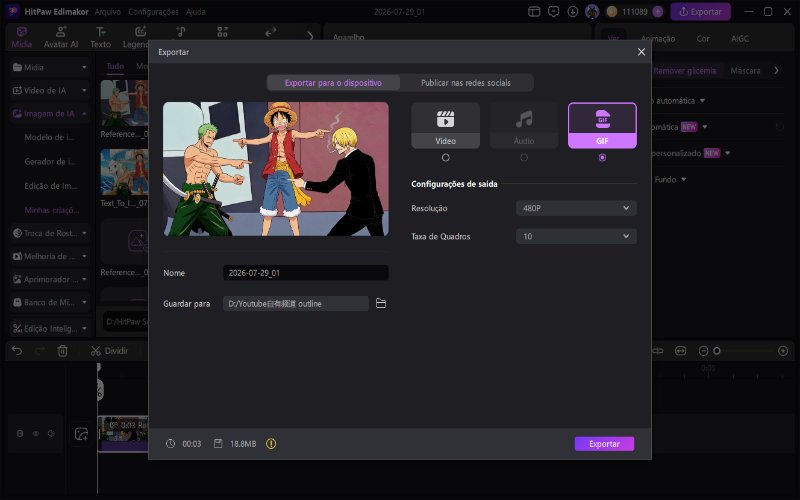Expand the Mídia sidebar section

coord(49,67)
